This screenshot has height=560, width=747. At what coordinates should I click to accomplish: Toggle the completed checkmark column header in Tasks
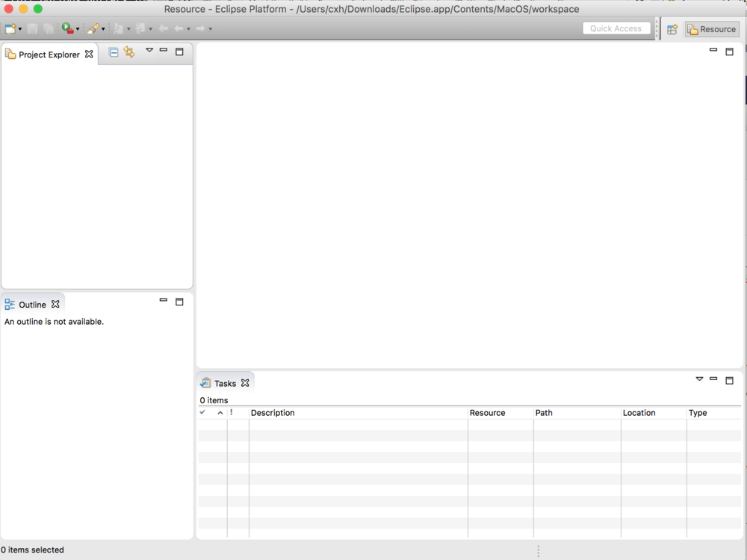202,412
